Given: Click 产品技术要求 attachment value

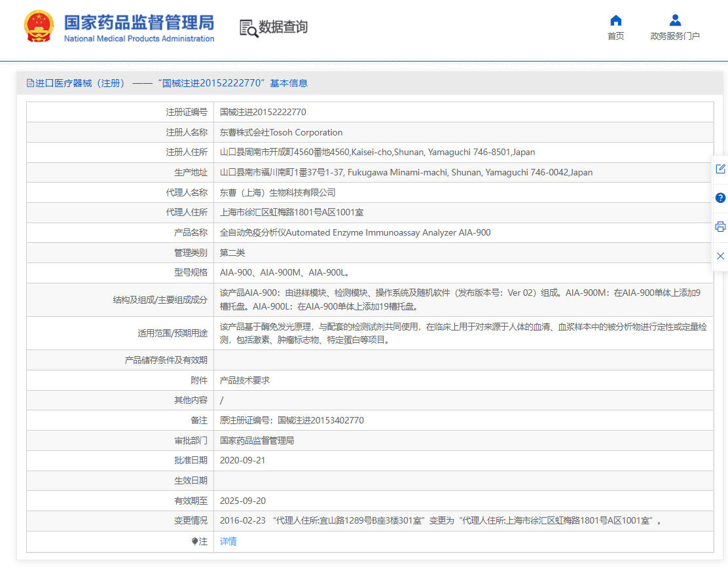Looking at the screenshot, I should [x=245, y=380].
